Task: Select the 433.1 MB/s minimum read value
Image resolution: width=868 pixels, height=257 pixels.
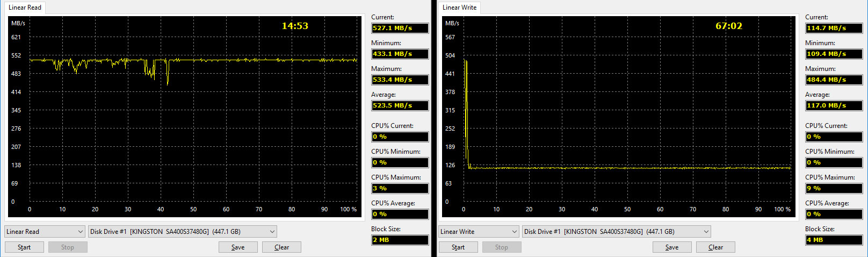Action: coord(400,54)
